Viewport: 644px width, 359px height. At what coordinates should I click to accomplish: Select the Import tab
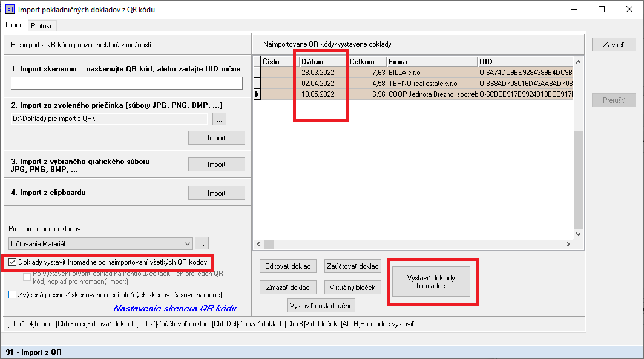pos(15,25)
